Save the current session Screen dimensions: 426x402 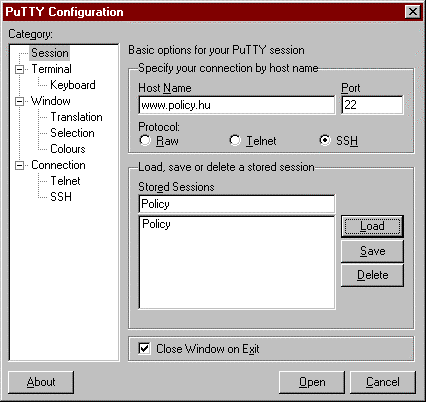372,251
